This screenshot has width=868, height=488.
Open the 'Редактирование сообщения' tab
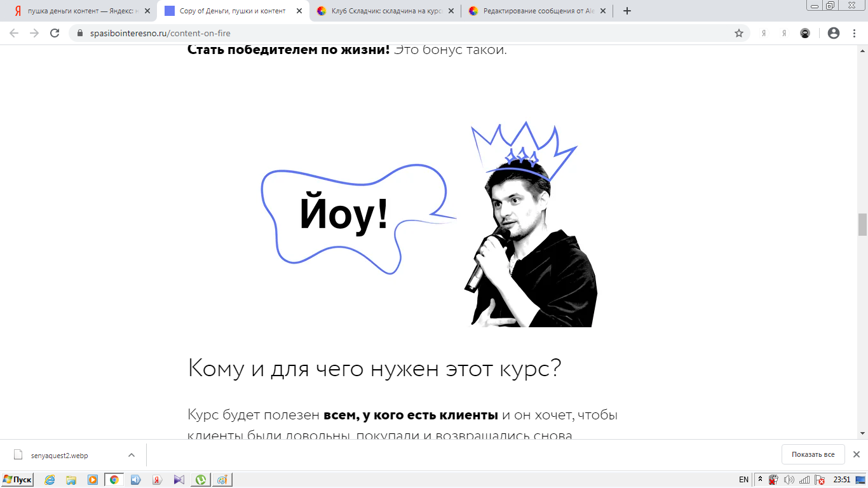[537, 11]
